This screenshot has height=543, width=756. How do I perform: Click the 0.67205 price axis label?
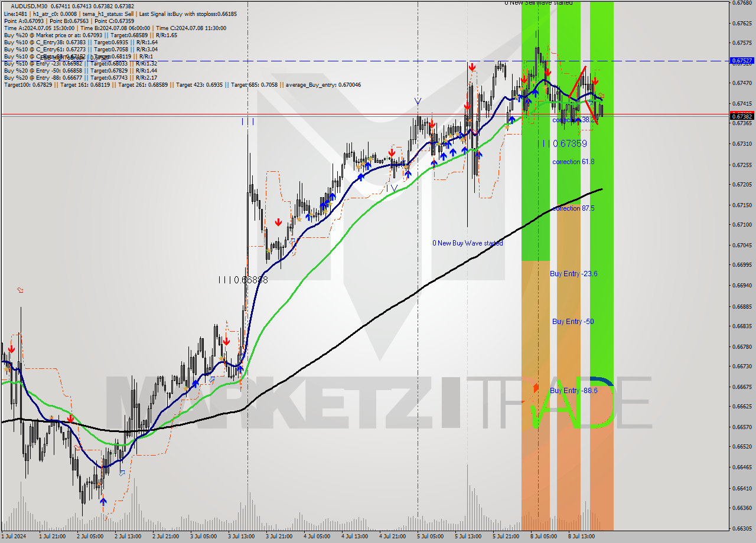(743, 185)
